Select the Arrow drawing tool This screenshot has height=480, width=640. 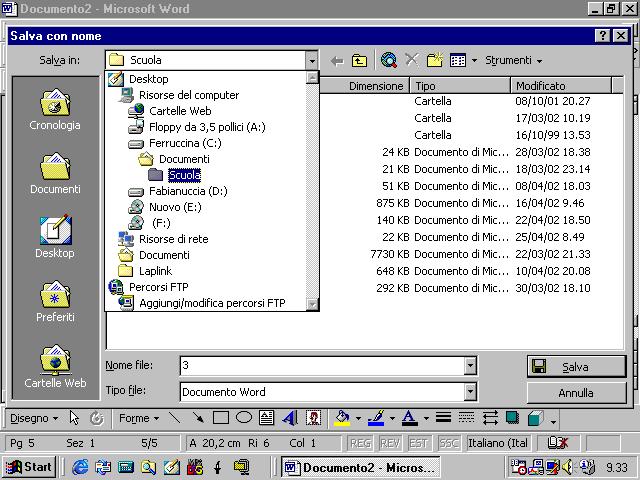[x=198, y=418]
